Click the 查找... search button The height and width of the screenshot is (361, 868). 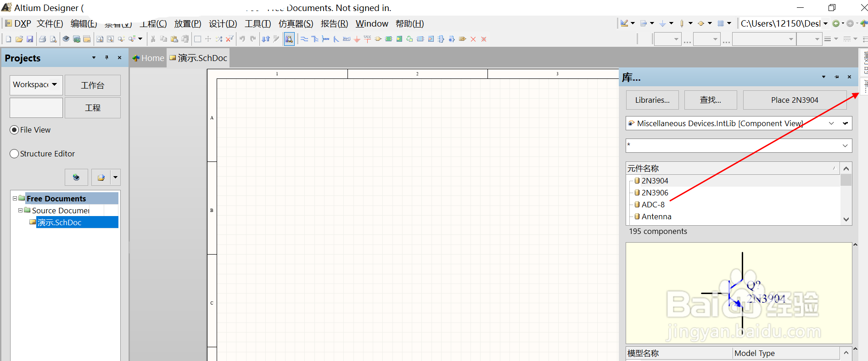tap(711, 100)
